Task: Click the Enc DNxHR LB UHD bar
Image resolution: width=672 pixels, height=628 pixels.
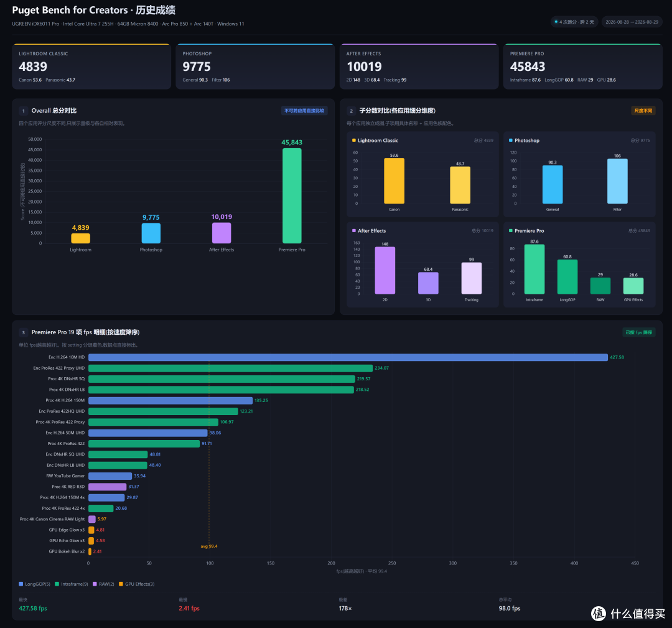Action: tap(118, 465)
